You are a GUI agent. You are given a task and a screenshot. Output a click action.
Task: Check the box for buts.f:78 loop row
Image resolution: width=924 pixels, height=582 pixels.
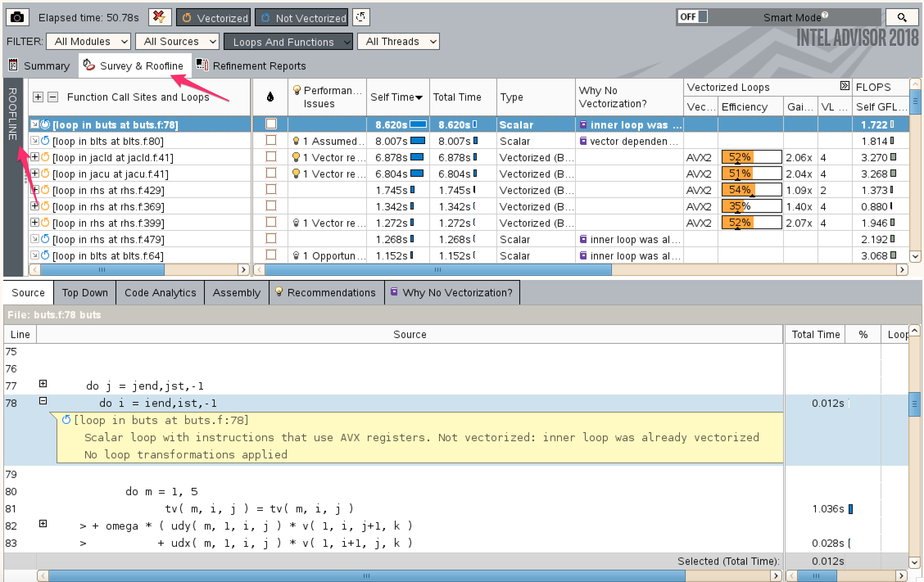click(x=271, y=124)
